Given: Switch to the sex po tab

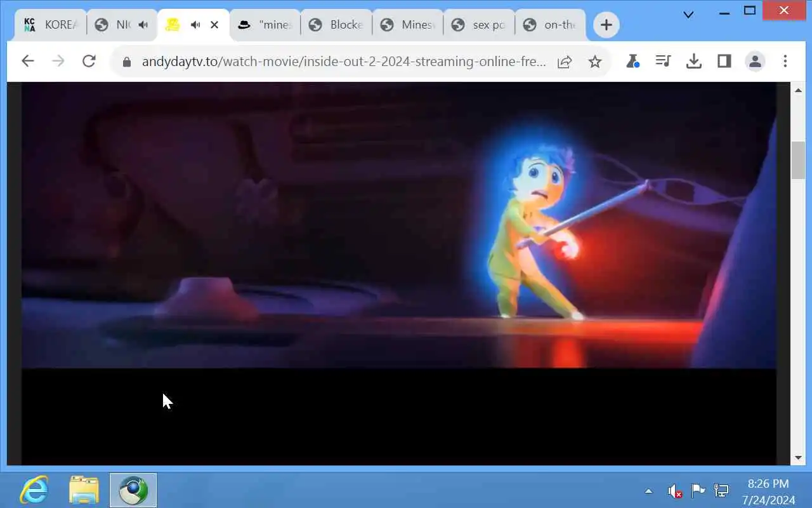Looking at the screenshot, I should tap(479, 25).
